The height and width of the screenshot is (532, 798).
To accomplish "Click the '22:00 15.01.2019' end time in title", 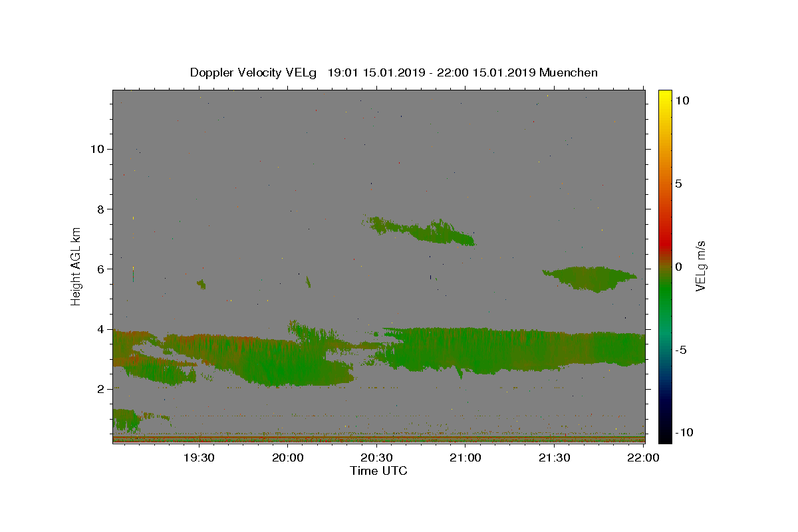I will [x=487, y=72].
